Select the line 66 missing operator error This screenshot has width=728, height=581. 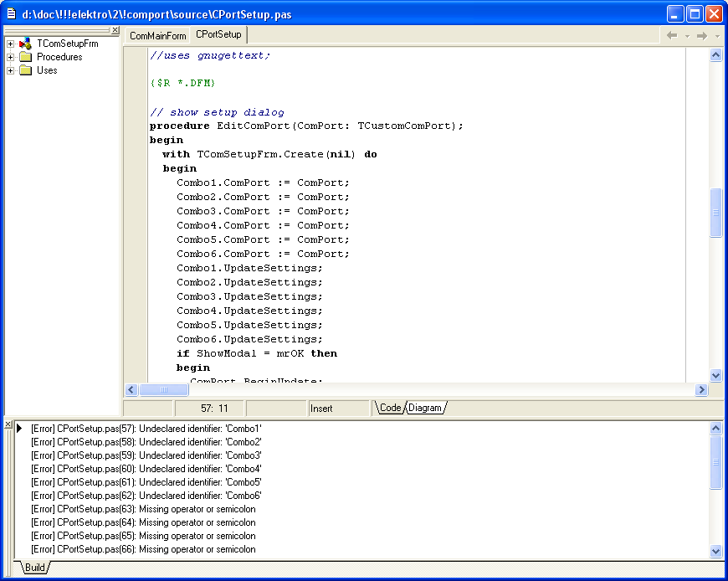[x=143, y=550]
